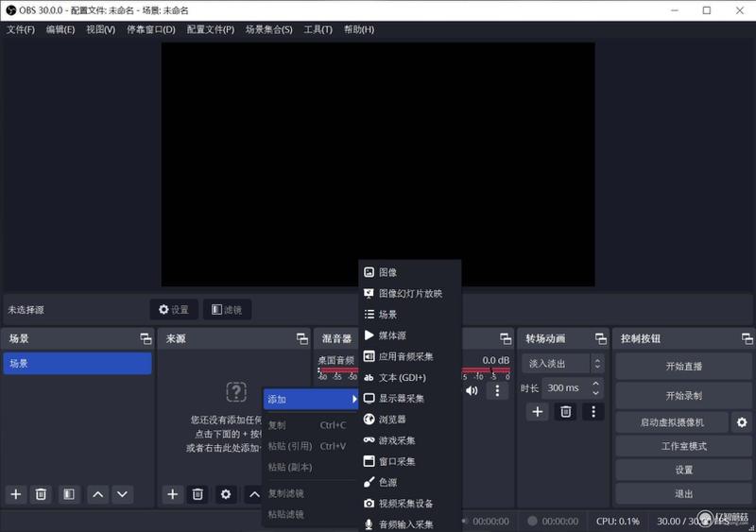Open the 场景集合(S) menu
This screenshot has width=756, height=532.
[269, 29]
